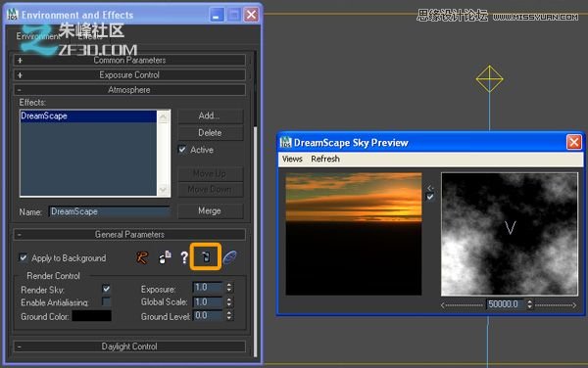The image size is (588, 368).
Task: Collapse Daylight Control rollout
Action: click(x=129, y=346)
